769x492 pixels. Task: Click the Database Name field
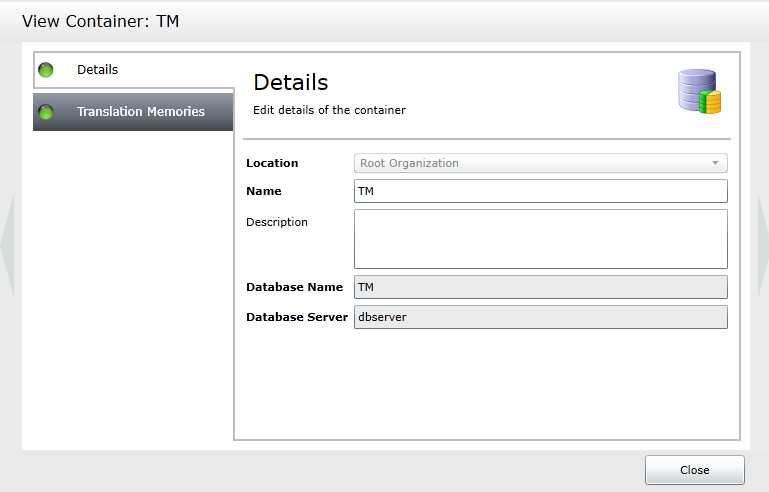[540, 287]
